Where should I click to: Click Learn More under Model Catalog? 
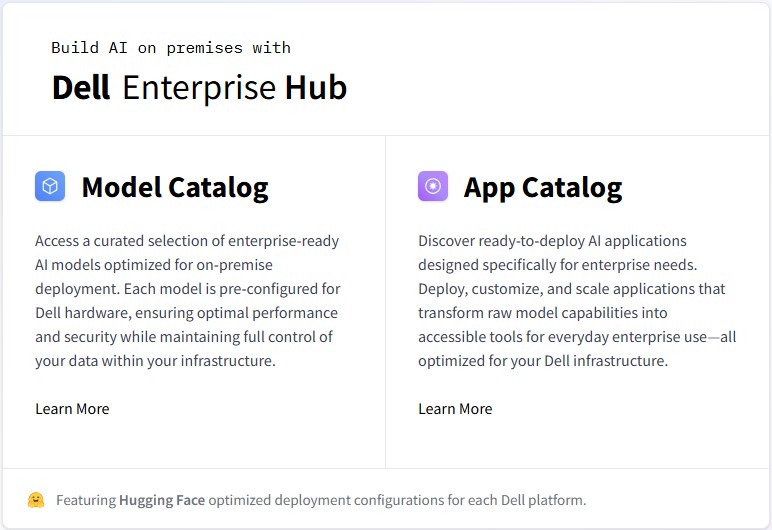(x=72, y=408)
